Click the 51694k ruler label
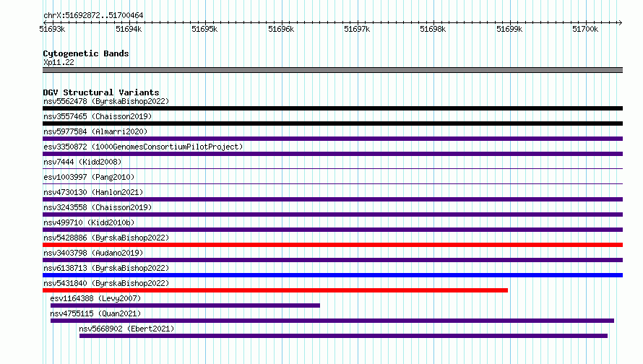The image size is (643, 364). pyautogui.click(x=129, y=29)
